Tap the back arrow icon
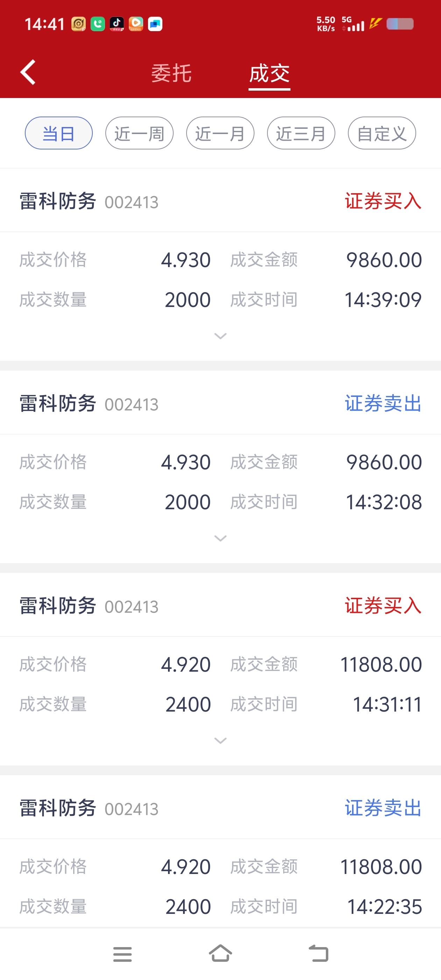 (x=28, y=72)
